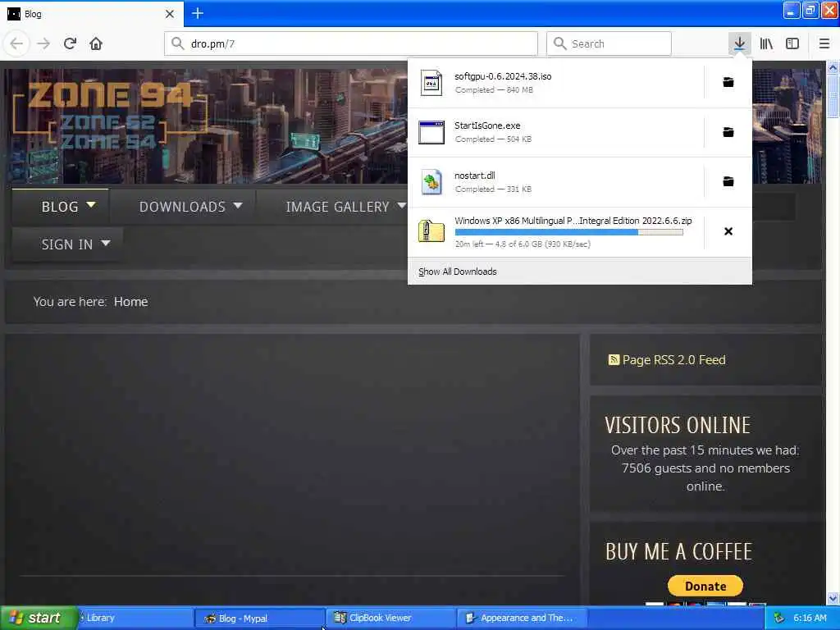Reload the current page
This screenshot has height=630, width=840.
click(70, 43)
